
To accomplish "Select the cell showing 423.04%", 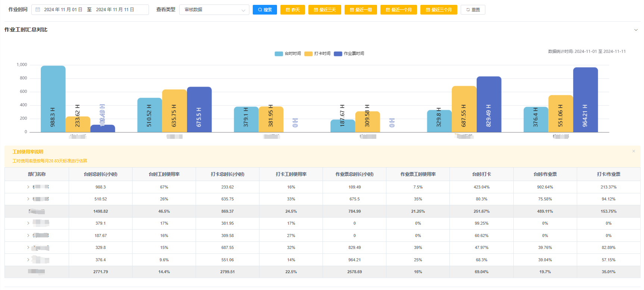I will [x=482, y=187].
